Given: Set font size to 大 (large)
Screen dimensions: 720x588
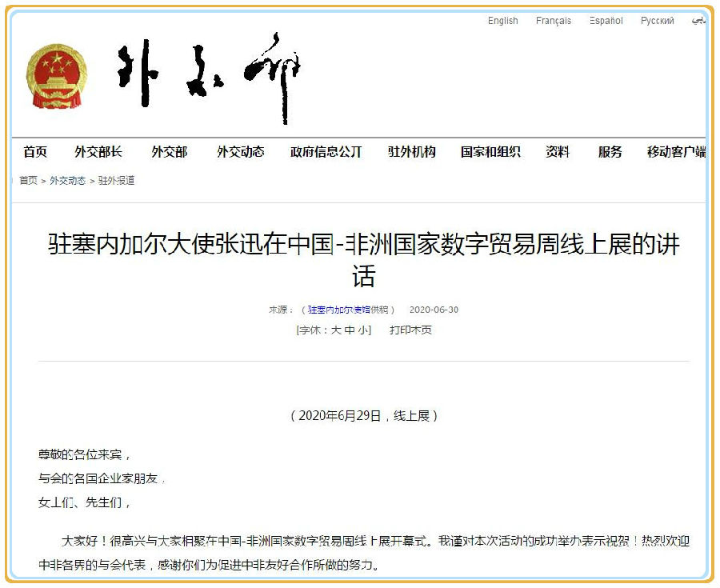Looking at the screenshot, I should click(337, 330).
